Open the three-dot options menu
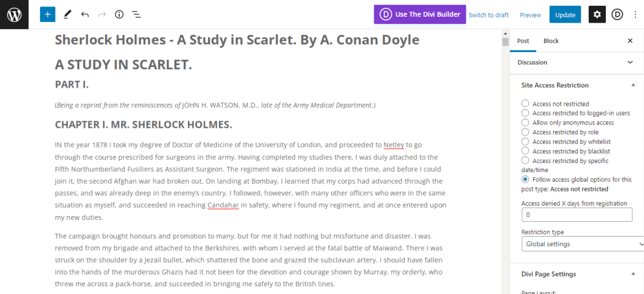Screen dimensions: 644x294 click(x=635, y=14)
